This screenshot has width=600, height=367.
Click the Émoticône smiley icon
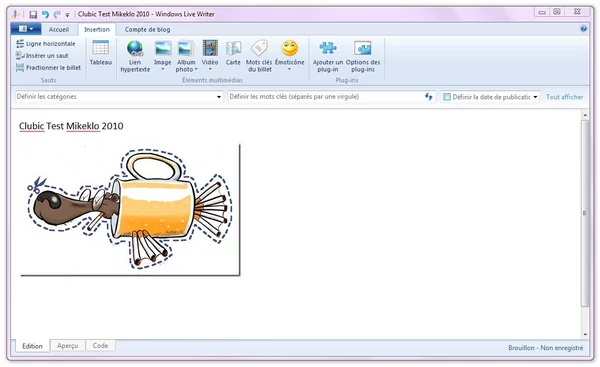290,49
